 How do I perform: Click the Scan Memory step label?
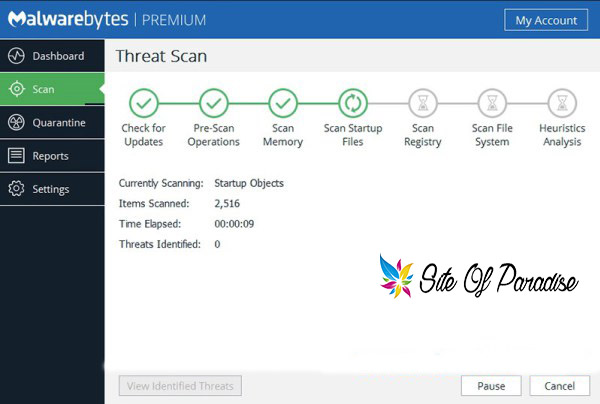pos(283,135)
